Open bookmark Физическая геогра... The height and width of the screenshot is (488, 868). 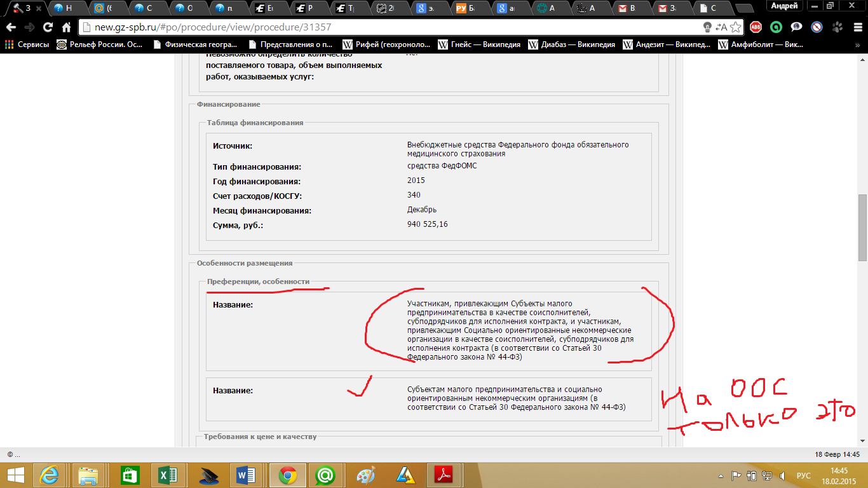196,44
